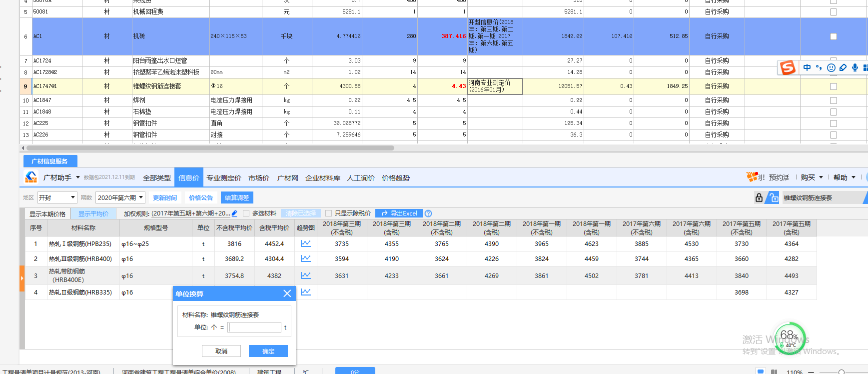The width and height of the screenshot is (868, 374).
Task: Click 导出Excel export button
Action: [x=399, y=213]
